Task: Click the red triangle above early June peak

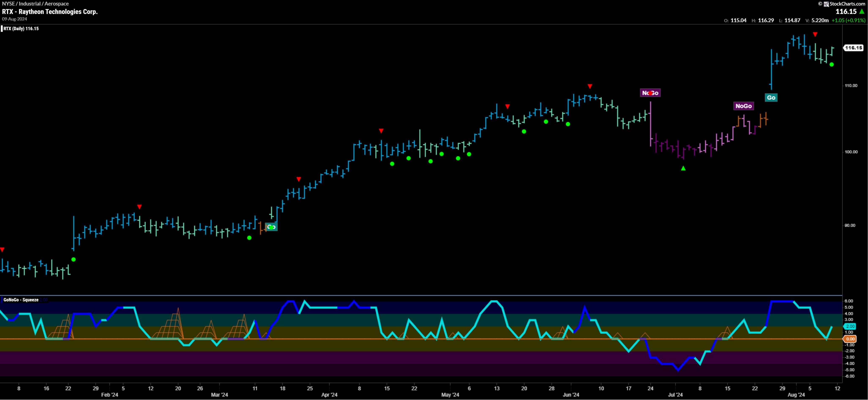Action: pos(590,86)
